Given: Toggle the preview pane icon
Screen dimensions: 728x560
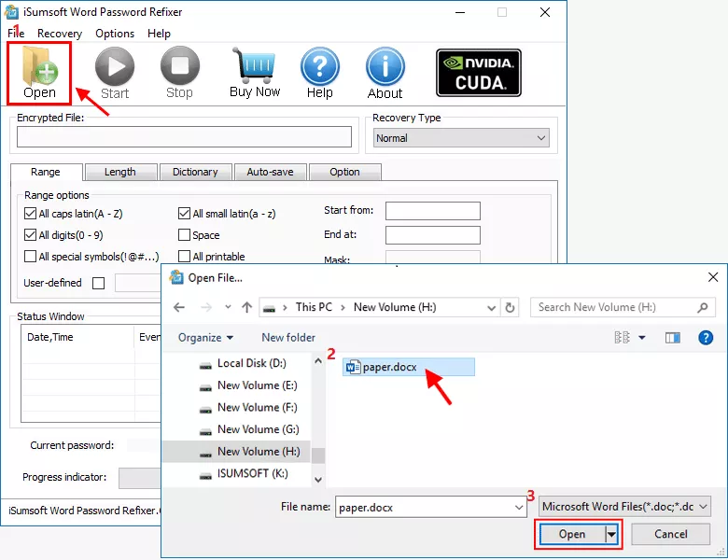Looking at the screenshot, I should click(673, 338).
